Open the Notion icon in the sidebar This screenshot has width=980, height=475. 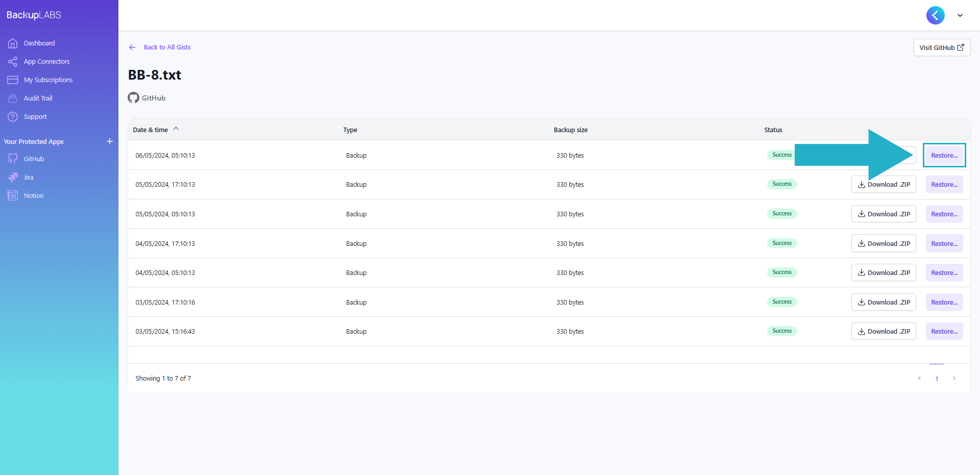[x=13, y=196]
